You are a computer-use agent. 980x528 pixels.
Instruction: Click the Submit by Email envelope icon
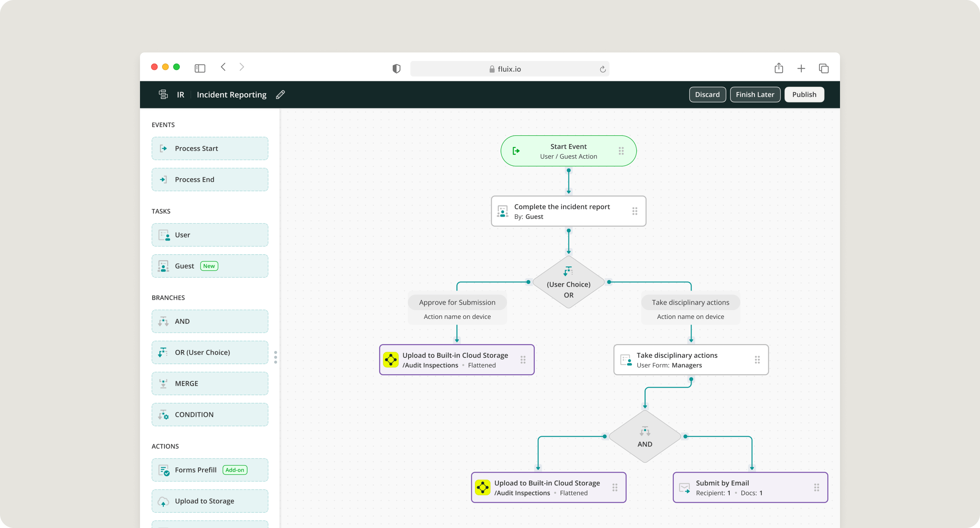(684, 488)
